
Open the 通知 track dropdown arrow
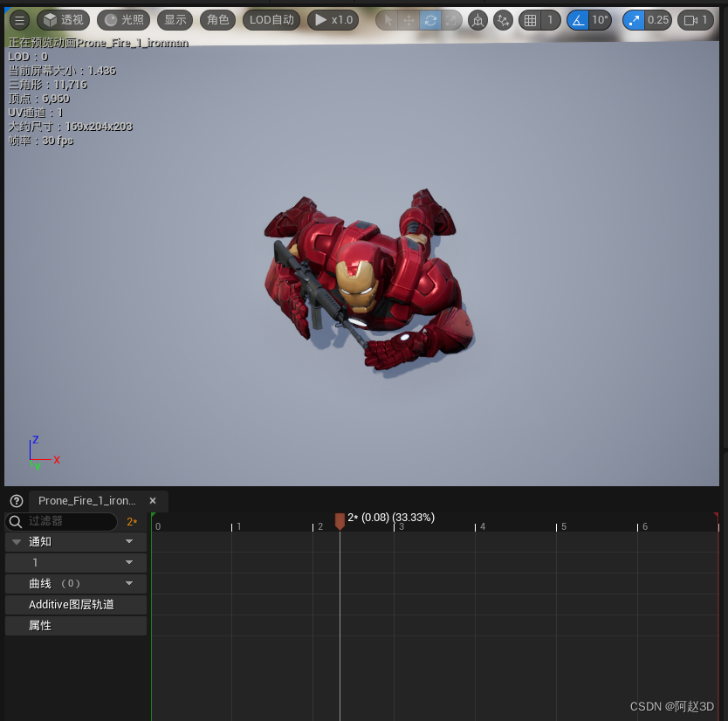[129, 541]
